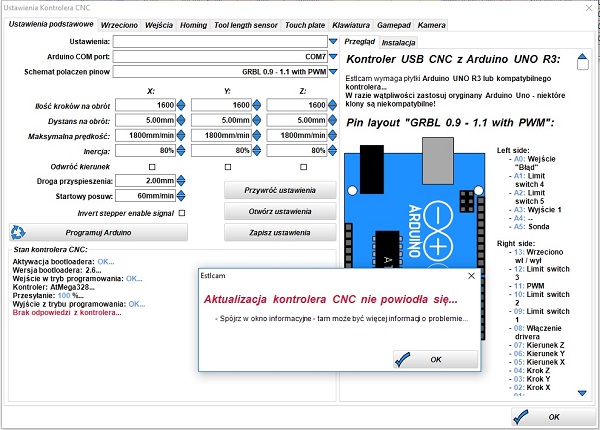Image resolution: width=600 pixels, height=430 pixels.
Task: Adjust the Y Maksymalna prędkość stepper
Action: click(x=257, y=135)
